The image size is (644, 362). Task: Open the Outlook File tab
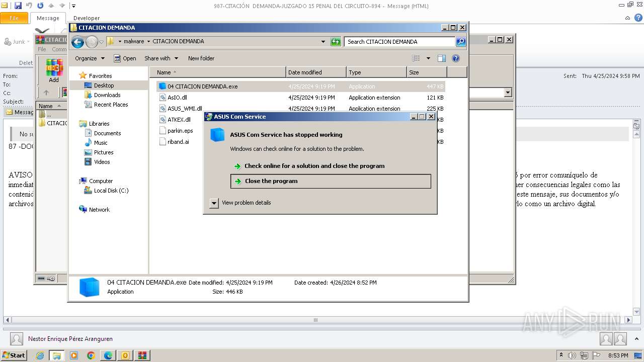(x=14, y=18)
